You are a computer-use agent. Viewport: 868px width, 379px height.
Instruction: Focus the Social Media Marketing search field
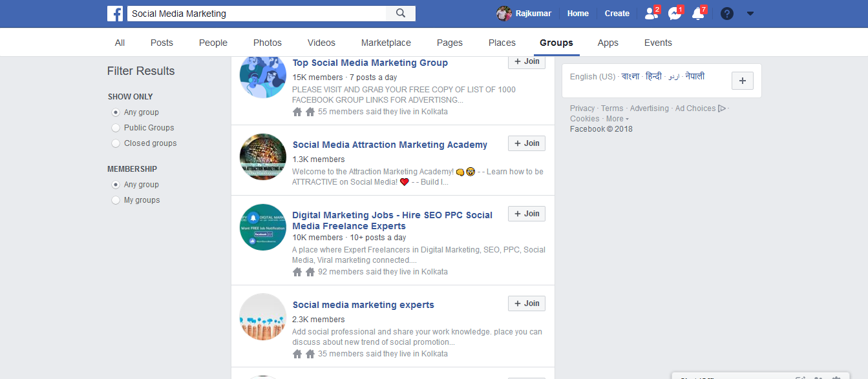(257, 14)
